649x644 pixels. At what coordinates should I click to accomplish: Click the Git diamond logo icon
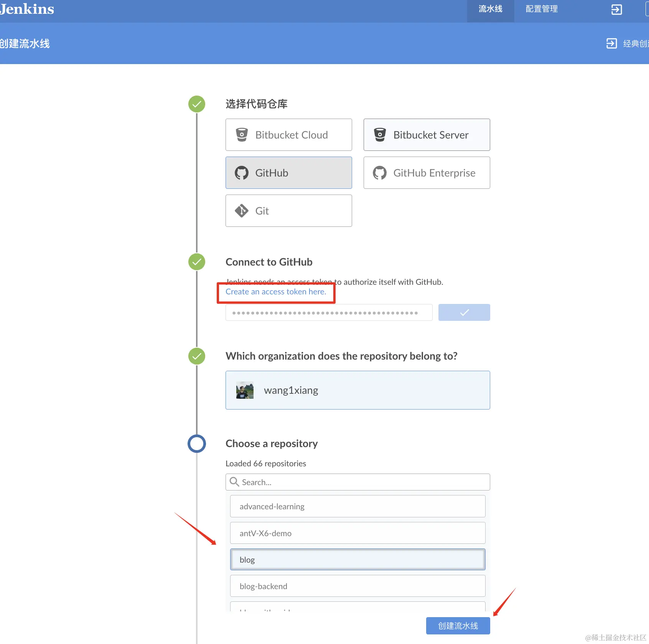[x=242, y=211]
